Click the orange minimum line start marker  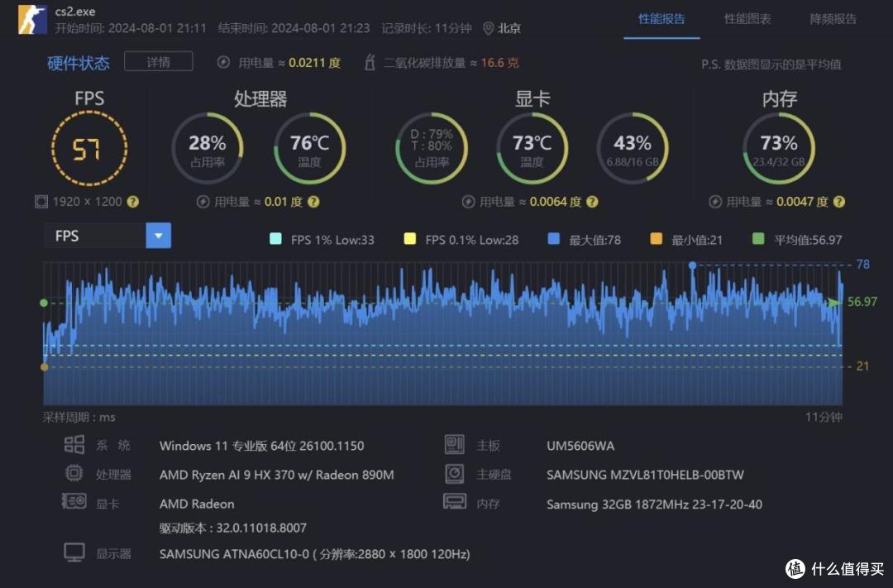point(45,367)
